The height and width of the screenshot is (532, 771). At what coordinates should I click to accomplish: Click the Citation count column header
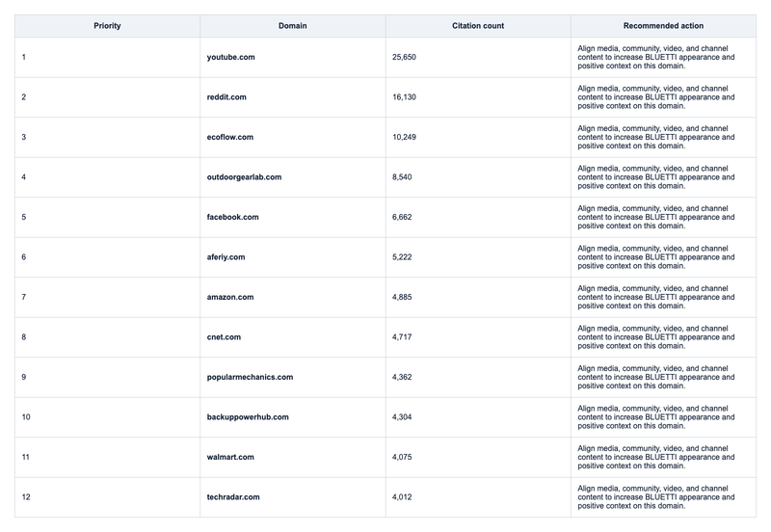point(478,26)
